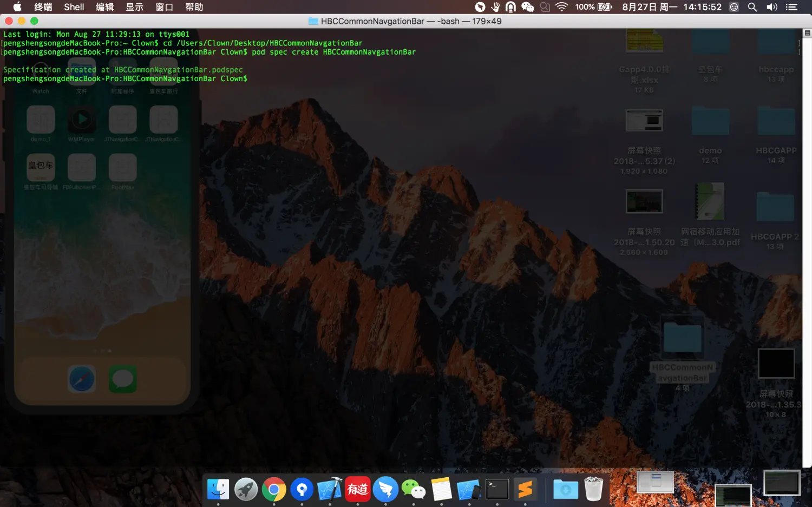The image size is (812, 507).
Task: Open the blue keyhole app in Dock
Action: pyautogui.click(x=302, y=489)
